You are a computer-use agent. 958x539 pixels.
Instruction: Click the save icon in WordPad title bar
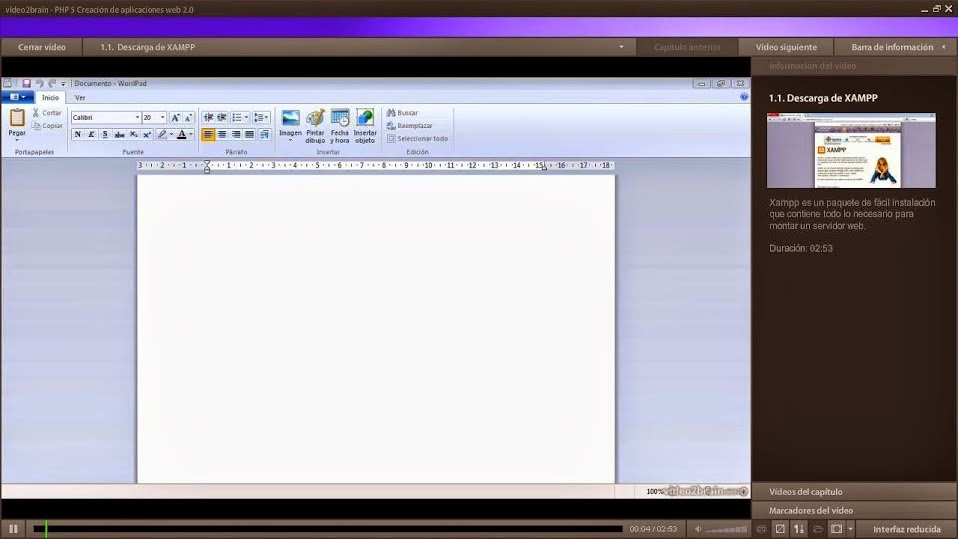26,83
